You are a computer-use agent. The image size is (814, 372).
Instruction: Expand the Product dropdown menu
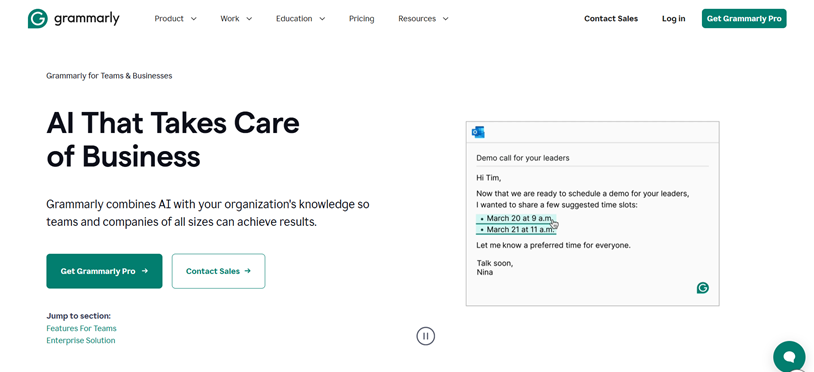tap(175, 19)
